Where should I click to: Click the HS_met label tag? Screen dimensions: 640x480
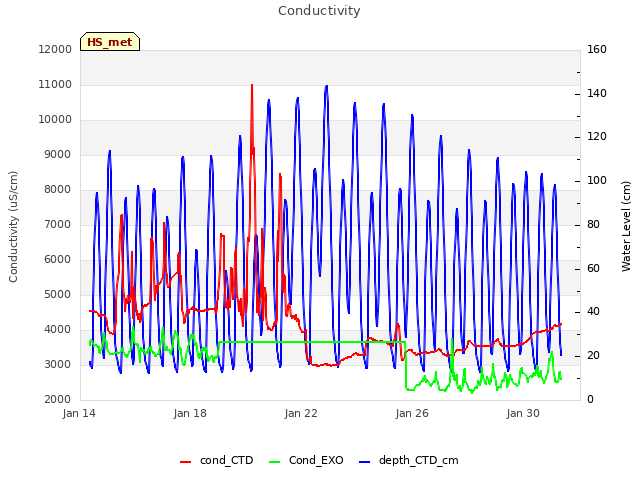pyautogui.click(x=110, y=42)
